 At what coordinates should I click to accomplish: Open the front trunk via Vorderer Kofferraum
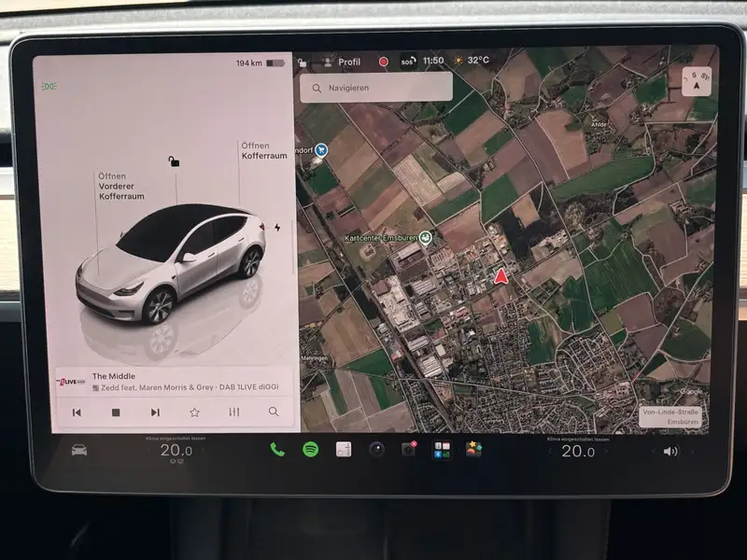point(121,186)
